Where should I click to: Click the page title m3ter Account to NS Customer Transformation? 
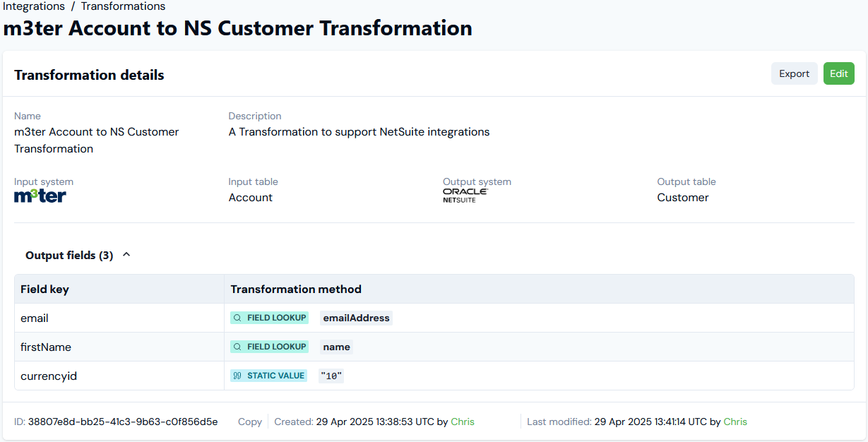[x=238, y=28]
